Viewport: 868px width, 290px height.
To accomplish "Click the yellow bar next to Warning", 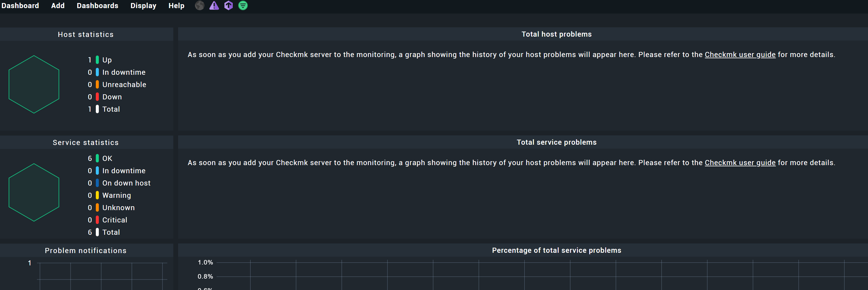I will tap(97, 195).
